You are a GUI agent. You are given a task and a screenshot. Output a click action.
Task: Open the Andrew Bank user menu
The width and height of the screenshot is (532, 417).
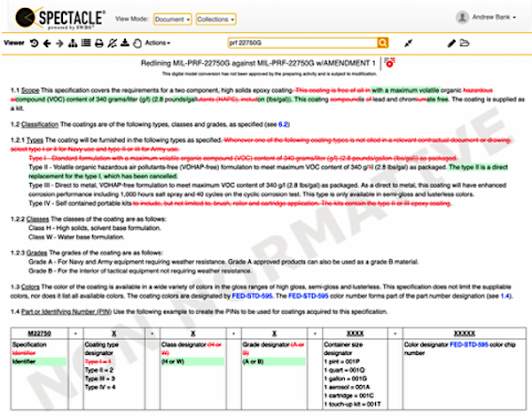point(494,17)
